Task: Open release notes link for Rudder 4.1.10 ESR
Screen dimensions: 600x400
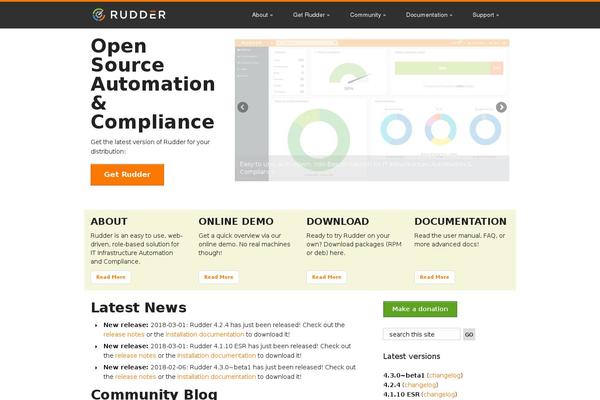Action: click(135, 355)
